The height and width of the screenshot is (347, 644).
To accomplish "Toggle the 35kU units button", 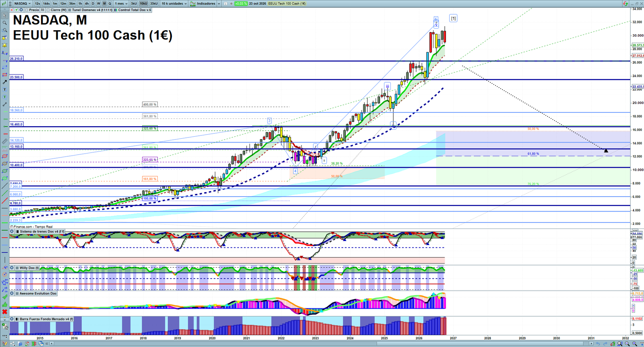I will coord(154,4).
